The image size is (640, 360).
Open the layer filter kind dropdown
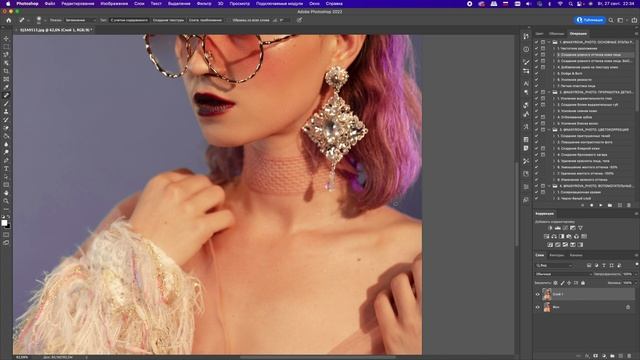(x=554, y=265)
